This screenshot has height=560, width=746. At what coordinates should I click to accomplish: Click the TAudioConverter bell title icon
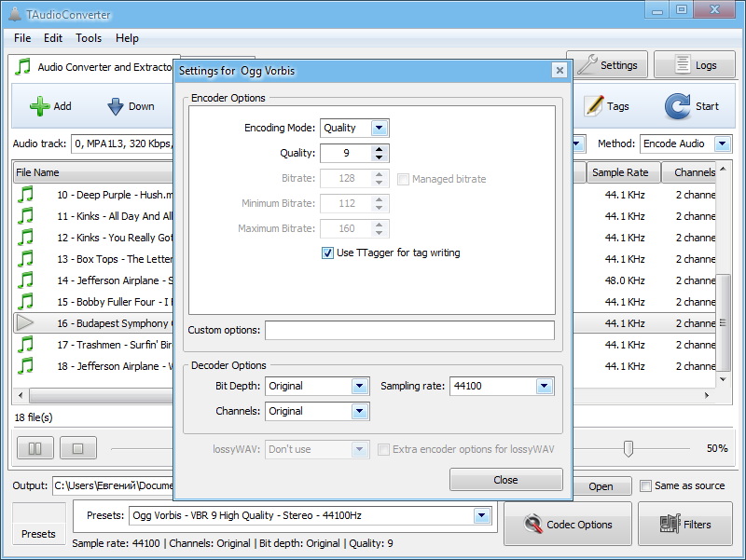click(15, 14)
